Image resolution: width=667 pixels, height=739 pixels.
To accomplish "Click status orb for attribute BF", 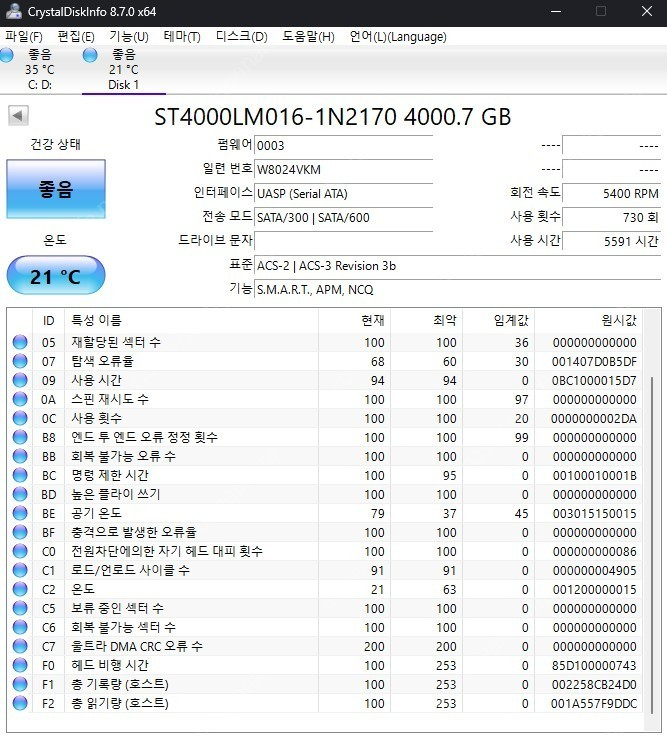I will [x=20, y=532].
